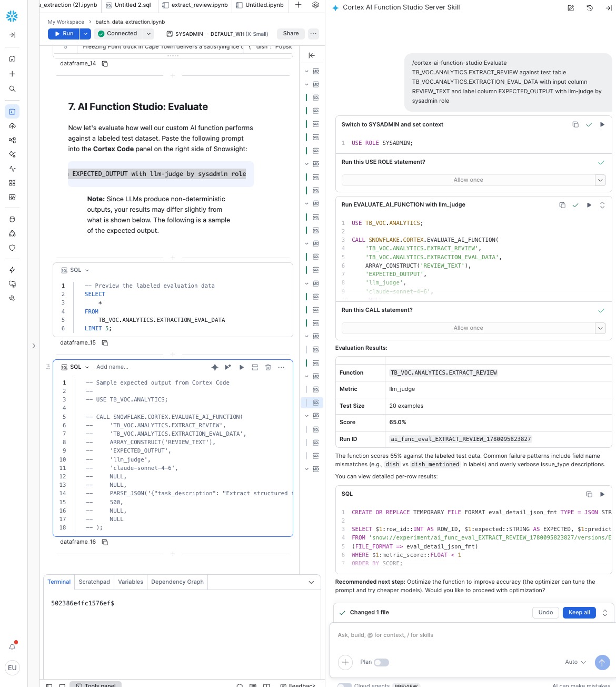Expand Allow once options for CALL statement
Image resolution: width=616 pixels, height=687 pixels.
pyautogui.click(x=600, y=328)
